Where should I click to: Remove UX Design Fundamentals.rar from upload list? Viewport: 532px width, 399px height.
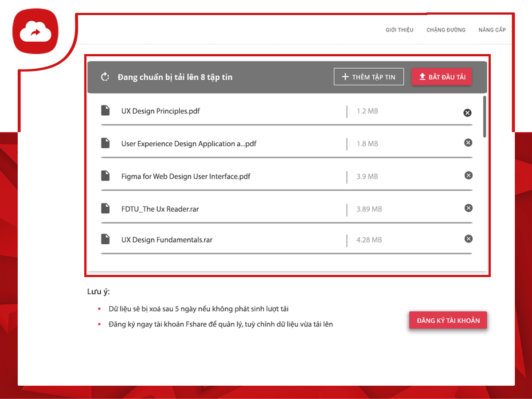pos(468,239)
